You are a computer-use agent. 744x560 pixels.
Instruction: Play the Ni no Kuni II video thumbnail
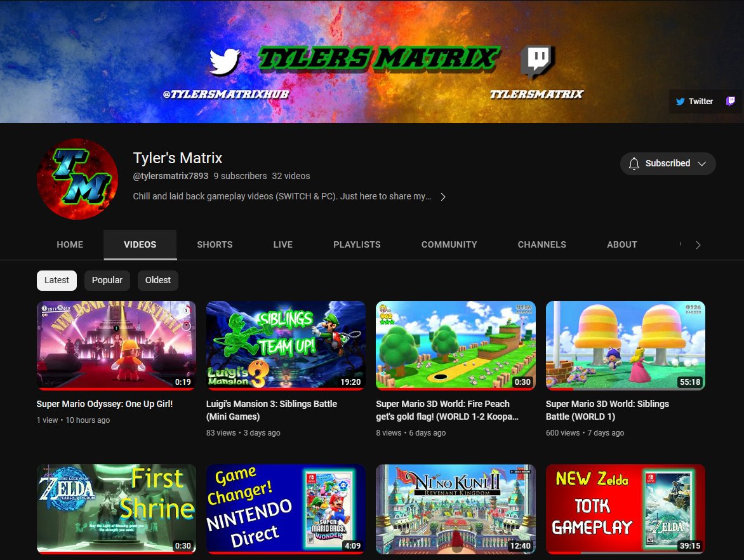pyautogui.click(x=455, y=509)
